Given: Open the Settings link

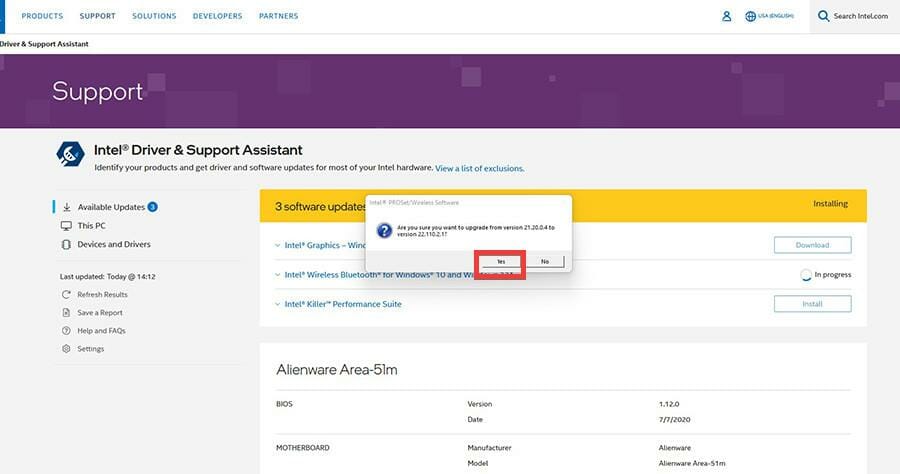Looking at the screenshot, I should [x=91, y=349].
